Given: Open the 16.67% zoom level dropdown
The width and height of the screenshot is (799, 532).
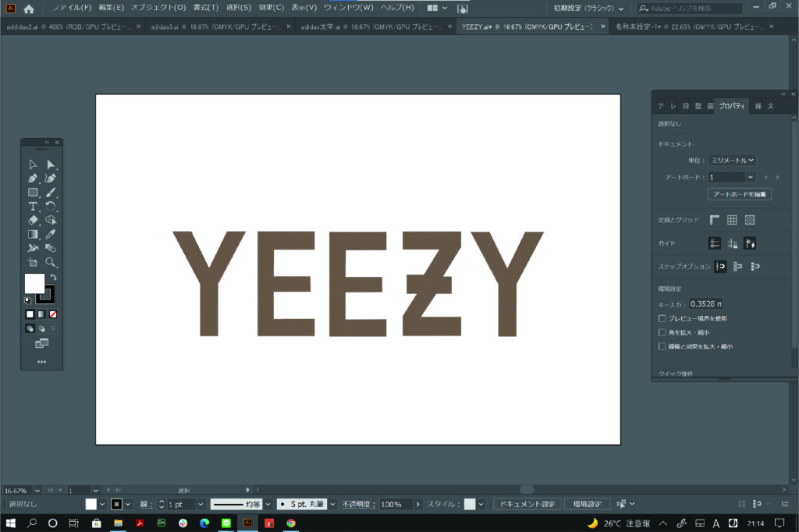Looking at the screenshot, I should (x=39, y=490).
